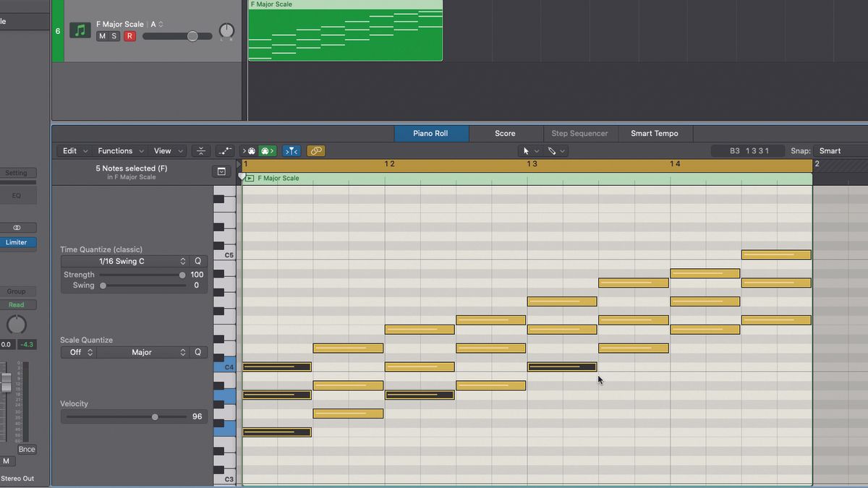Solo the F Major Scale track
Screen dimensions: 868x488
115,35
